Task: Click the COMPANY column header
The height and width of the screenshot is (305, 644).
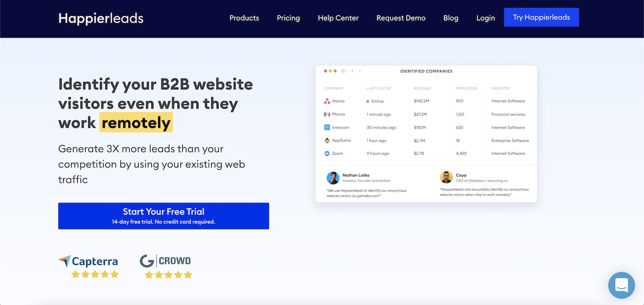Action: (x=333, y=88)
